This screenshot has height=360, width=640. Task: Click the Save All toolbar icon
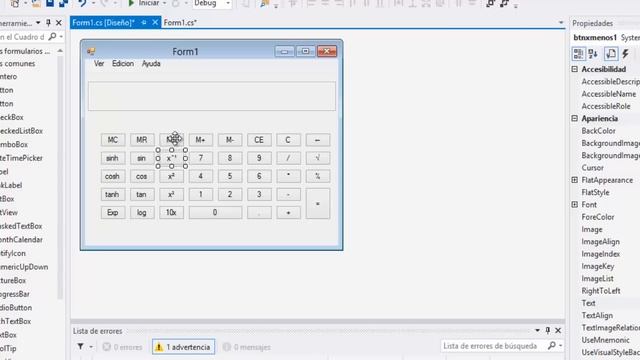pyautogui.click(x=63, y=3)
